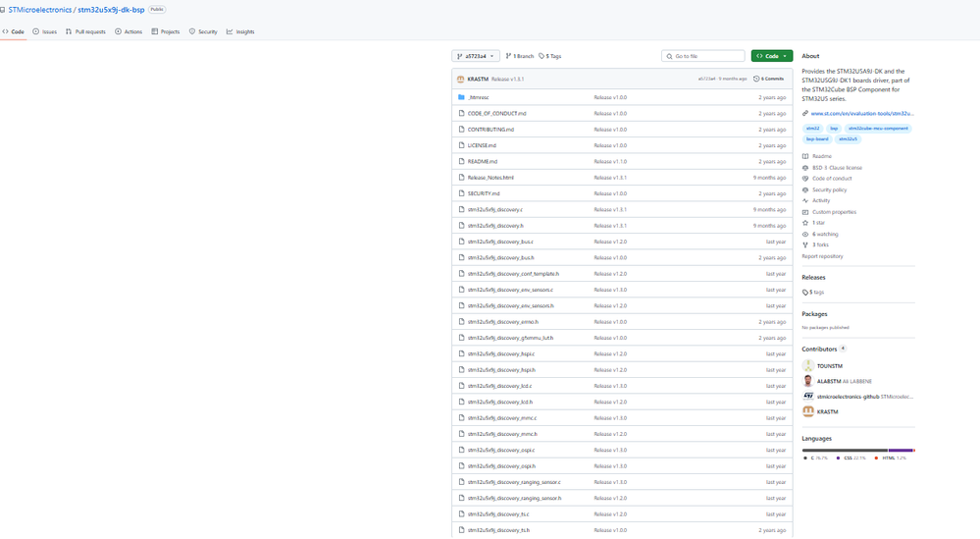
Task: Open the _htmresc folder
Action: coord(478,97)
